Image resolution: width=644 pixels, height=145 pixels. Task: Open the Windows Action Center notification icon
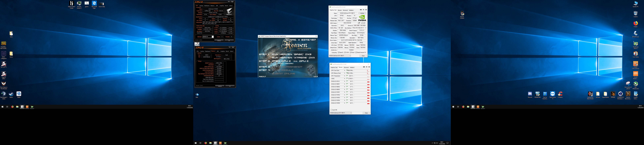point(447,143)
